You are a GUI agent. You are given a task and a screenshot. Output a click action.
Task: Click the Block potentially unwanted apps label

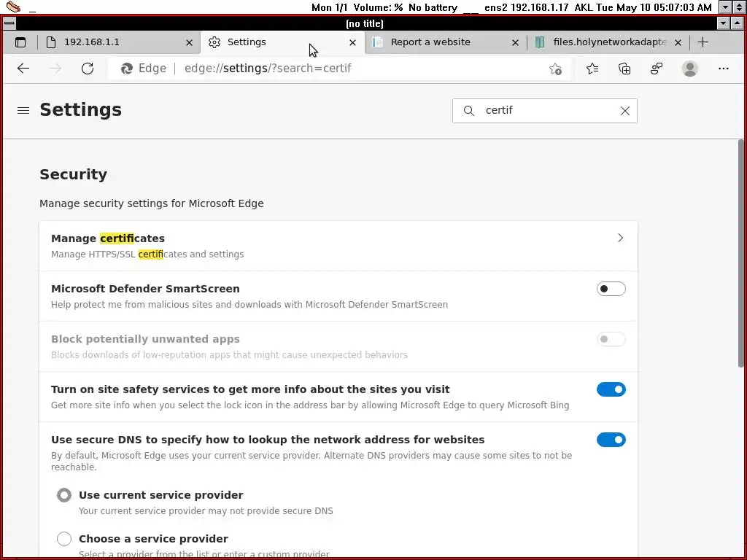click(145, 339)
